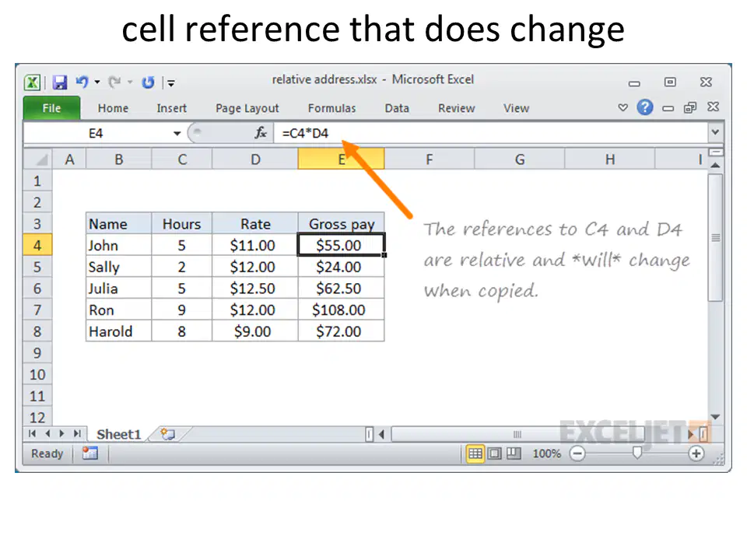Expand the formula bar with the chevron
The image size is (747, 560).
(x=715, y=132)
